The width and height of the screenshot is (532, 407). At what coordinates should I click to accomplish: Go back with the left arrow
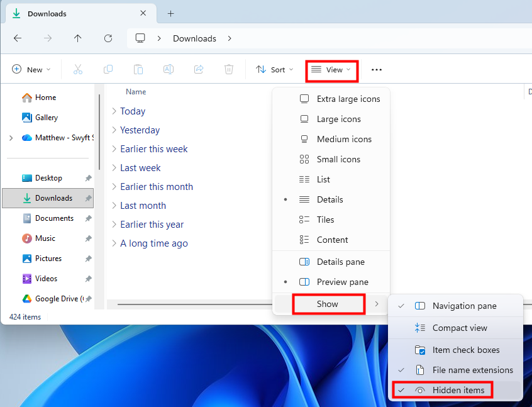point(18,38)
